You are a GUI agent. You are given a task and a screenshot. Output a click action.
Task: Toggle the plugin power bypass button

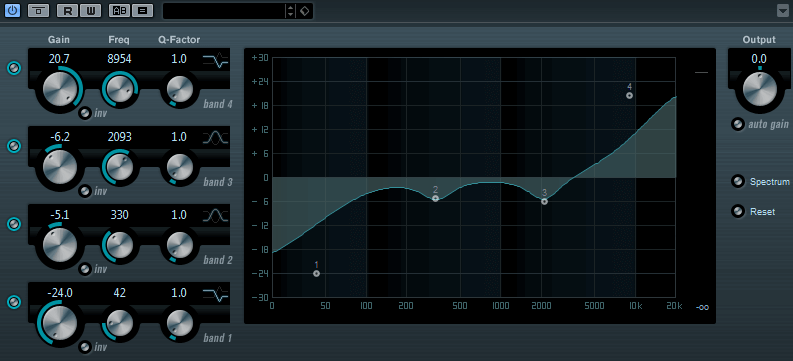coord(12,10)
